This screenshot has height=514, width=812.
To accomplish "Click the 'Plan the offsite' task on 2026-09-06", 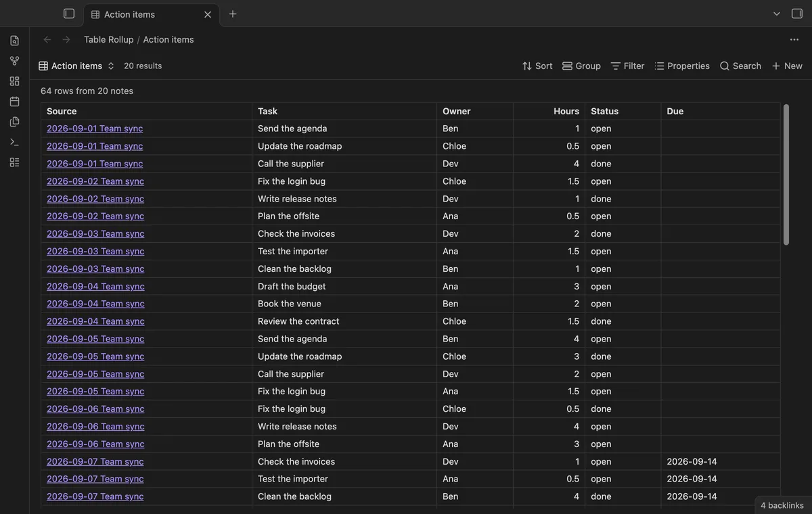I will (x=288, y=444).
